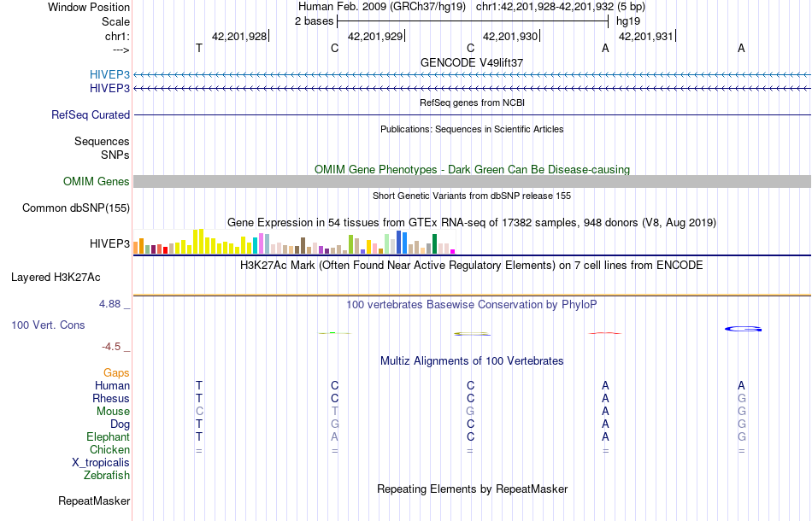Click Publications: Sequences in Scientific Articles title
The height and width of the screenshot is (521, 812).
coord(472,129)
